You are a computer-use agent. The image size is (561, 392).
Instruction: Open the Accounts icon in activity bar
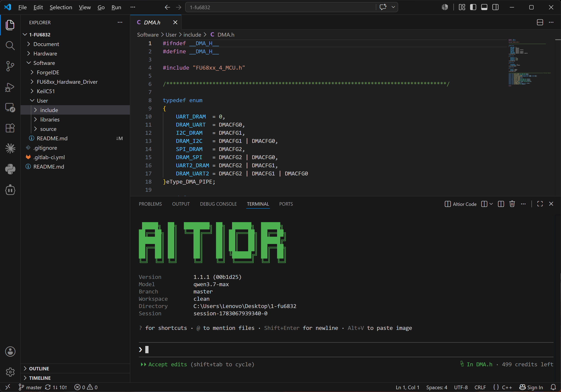tap(10, 352)
